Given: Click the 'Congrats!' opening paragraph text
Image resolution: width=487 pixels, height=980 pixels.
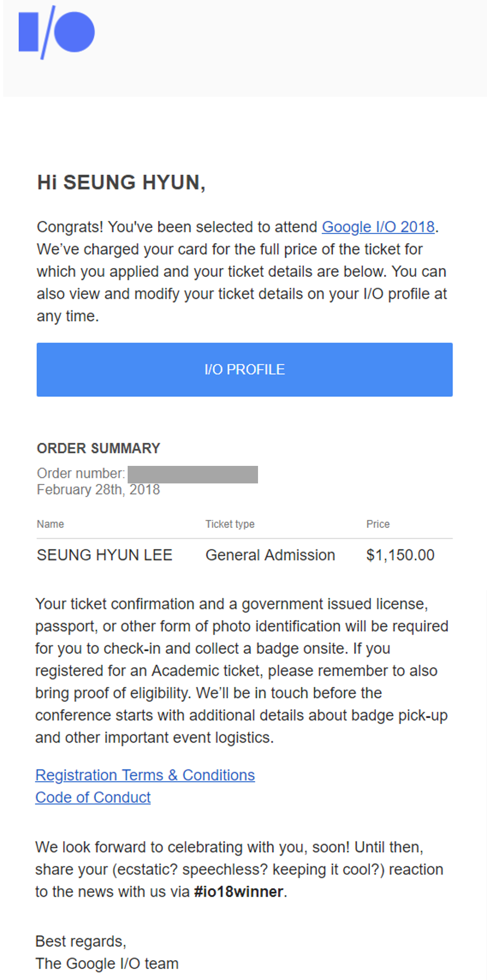Looking at the screenshot, I should 241,271.
